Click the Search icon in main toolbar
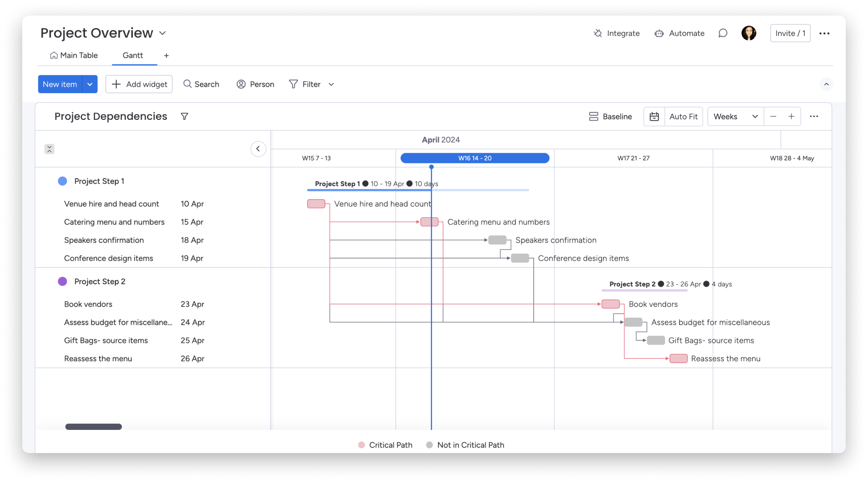 click(187, 84)
